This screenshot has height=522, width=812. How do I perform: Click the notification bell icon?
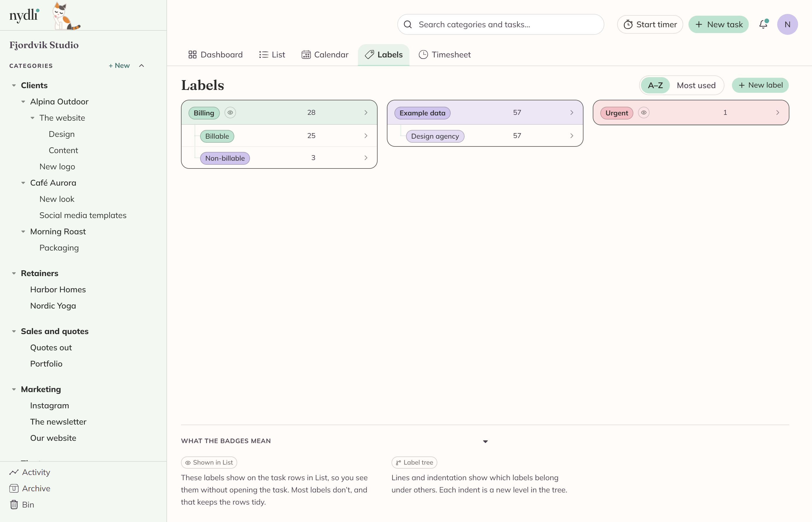(763, 24)
